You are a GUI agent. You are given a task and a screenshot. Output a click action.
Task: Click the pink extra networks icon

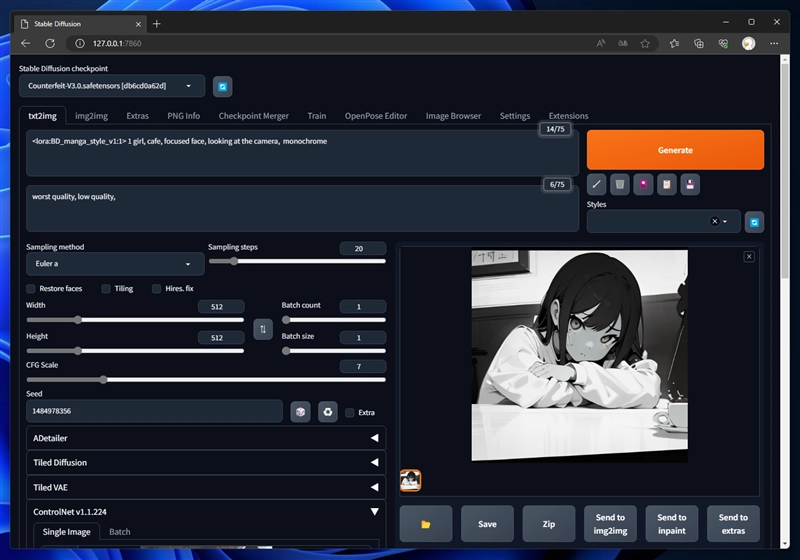tap(643, 185)
